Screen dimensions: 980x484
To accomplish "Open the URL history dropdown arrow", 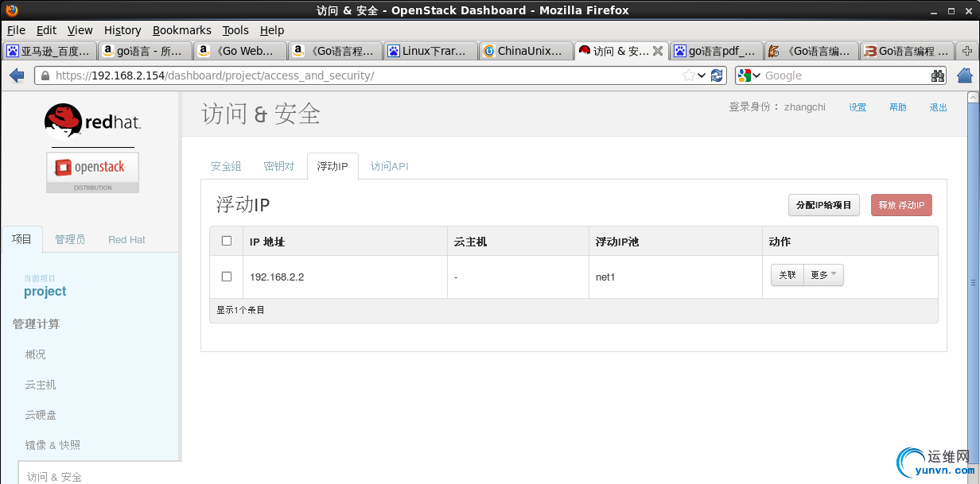I will [x=702, y=76].
